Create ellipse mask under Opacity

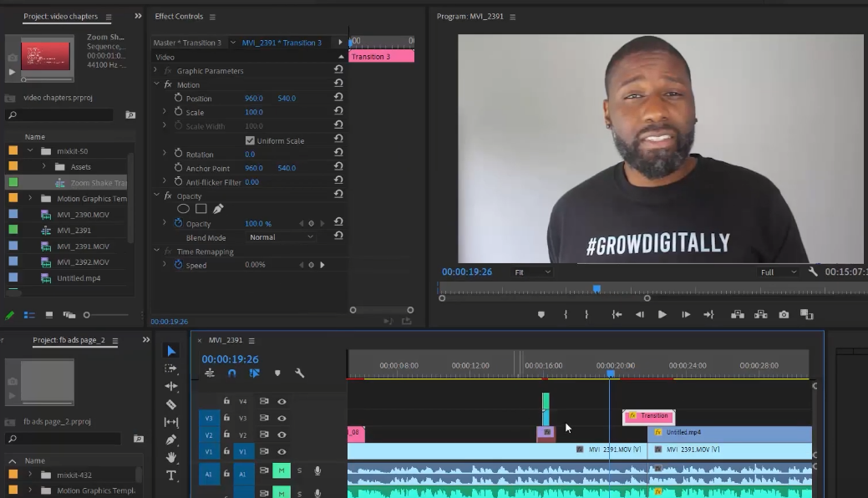183,209
